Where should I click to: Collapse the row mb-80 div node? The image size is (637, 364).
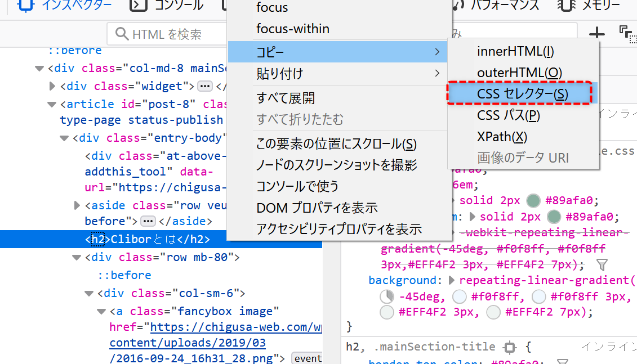coord(77,257)
